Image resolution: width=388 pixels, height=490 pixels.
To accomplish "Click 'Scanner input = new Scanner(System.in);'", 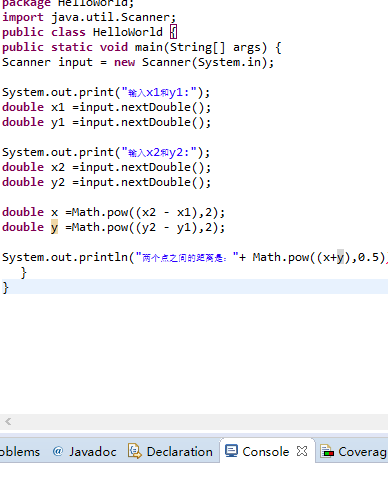I will [138, 62].
